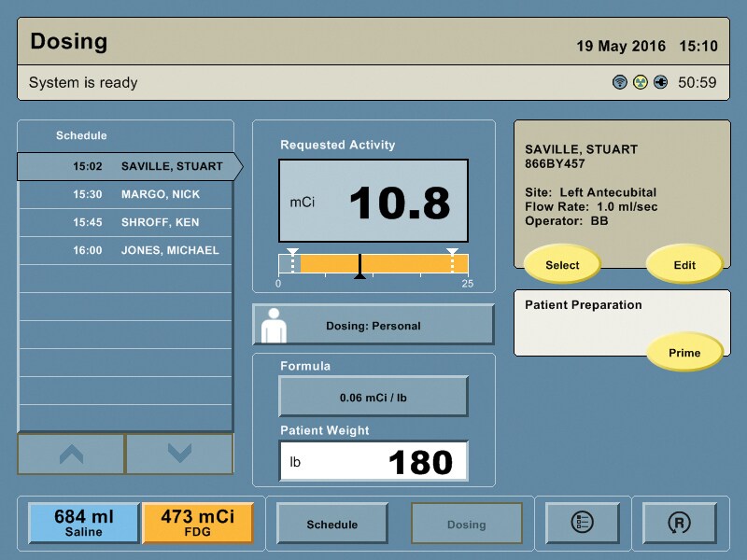Screen dimensions: 747x560
Task: Click the 15:10 clock time
Action: coord(698,46)
